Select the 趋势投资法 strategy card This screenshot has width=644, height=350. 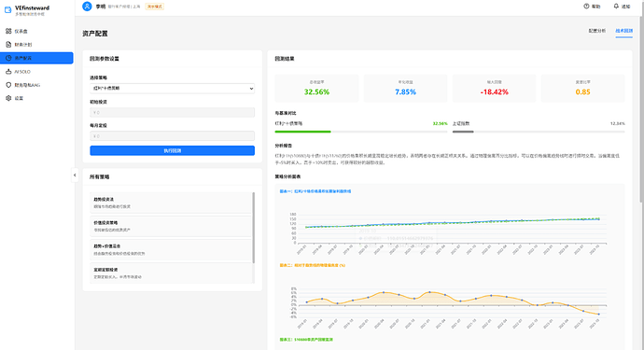[x=171, y=203]
